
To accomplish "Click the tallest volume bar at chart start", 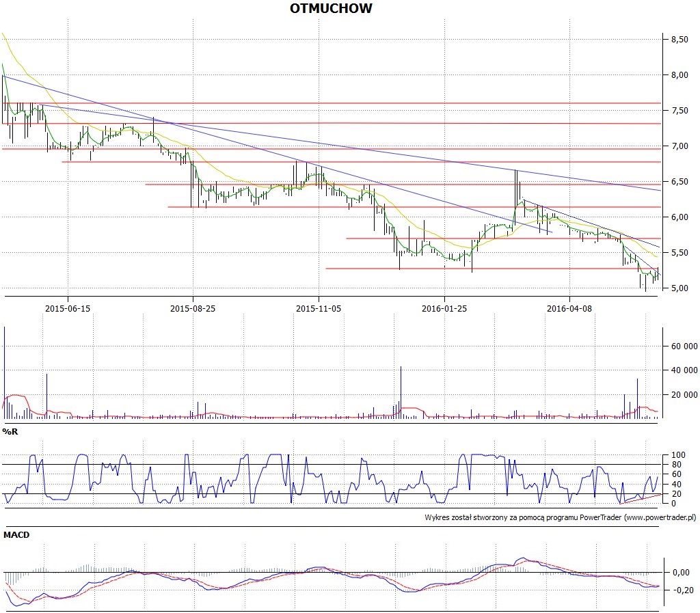I will click(x=5, y=372).
